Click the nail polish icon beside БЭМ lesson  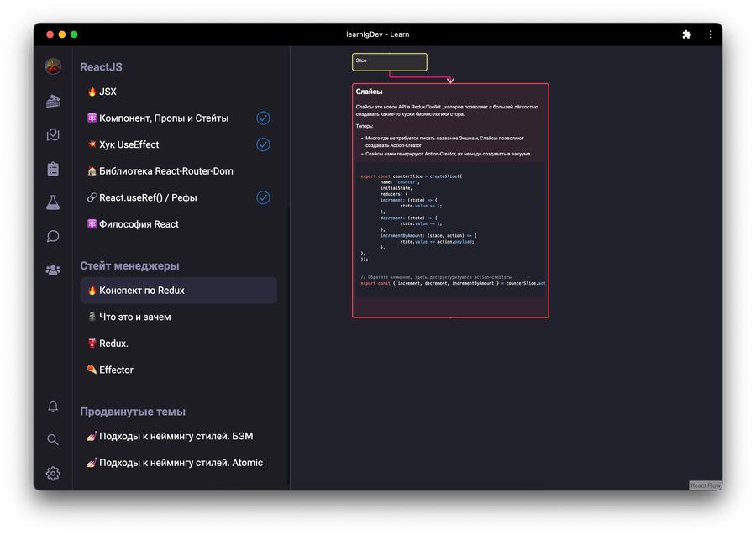(x=92, y=436)
